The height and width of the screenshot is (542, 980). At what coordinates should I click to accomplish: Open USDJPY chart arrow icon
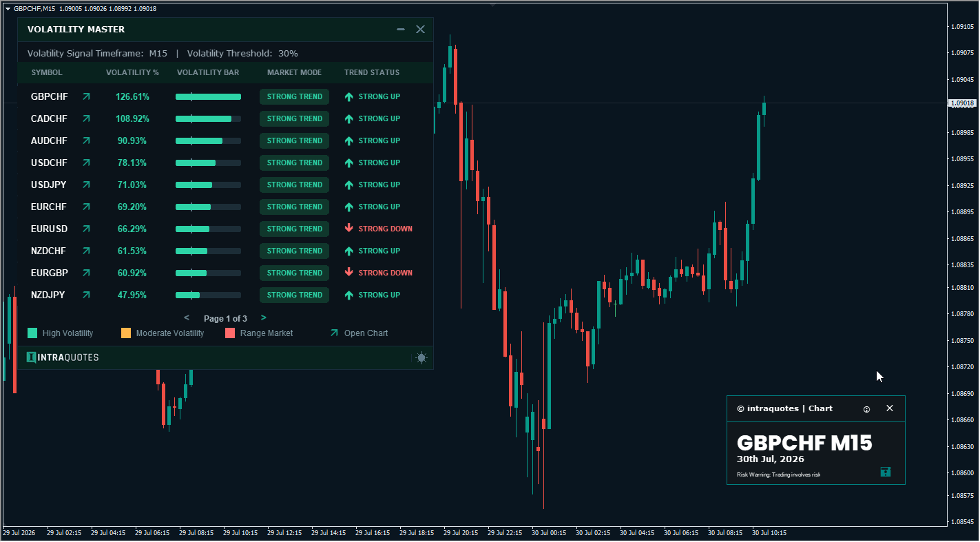(86, 185)
